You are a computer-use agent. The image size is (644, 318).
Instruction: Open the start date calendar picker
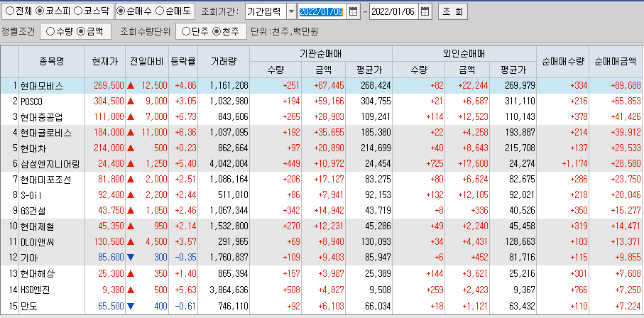353,12
